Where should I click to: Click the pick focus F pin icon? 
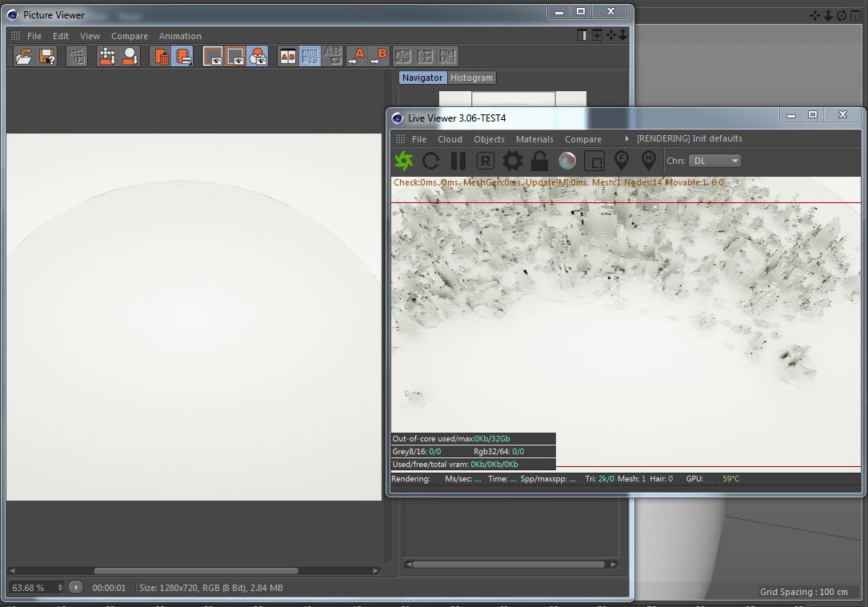tap(622, 161)
